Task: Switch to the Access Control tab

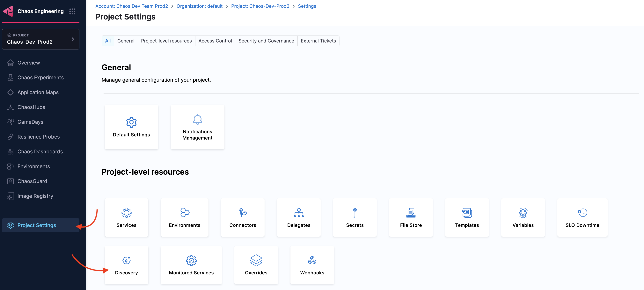Action: [215, 41]
